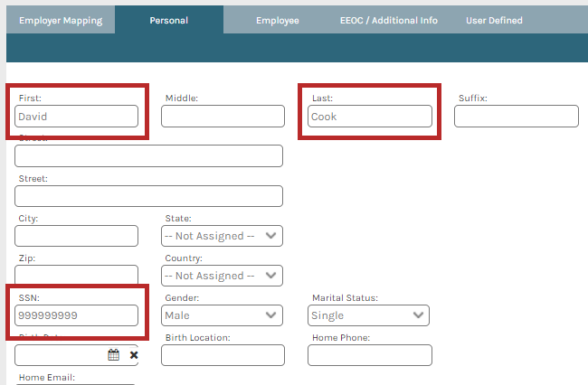The width and height of the screenshot is (588, 385).
Task: Open the Marital Status dropdown
Action: click(x=368, y=315)
